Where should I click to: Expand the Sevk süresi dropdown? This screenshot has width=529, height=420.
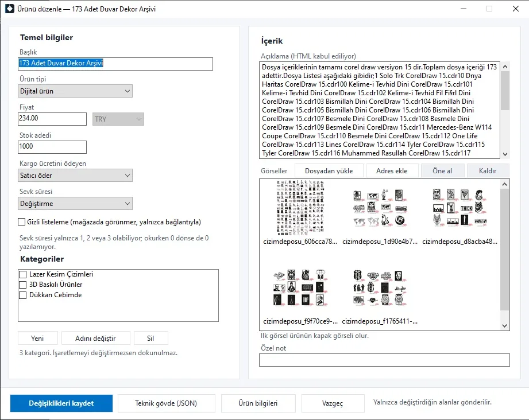[x=75, y=204]
